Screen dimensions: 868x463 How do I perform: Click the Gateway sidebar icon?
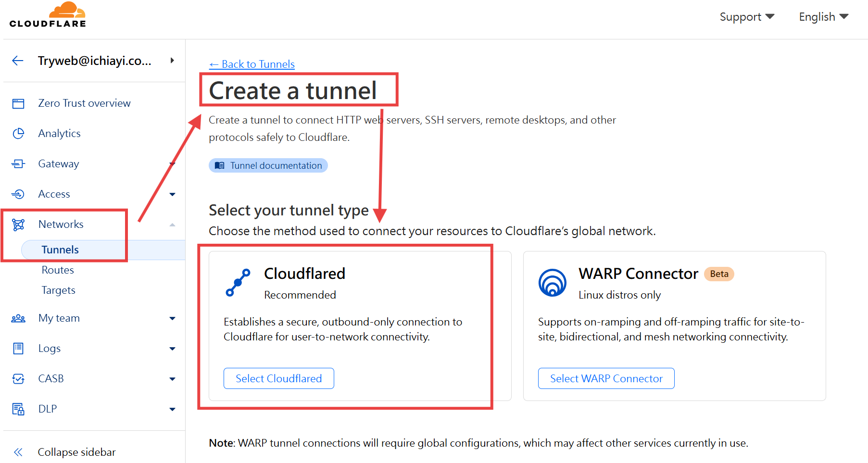(18, 164)
